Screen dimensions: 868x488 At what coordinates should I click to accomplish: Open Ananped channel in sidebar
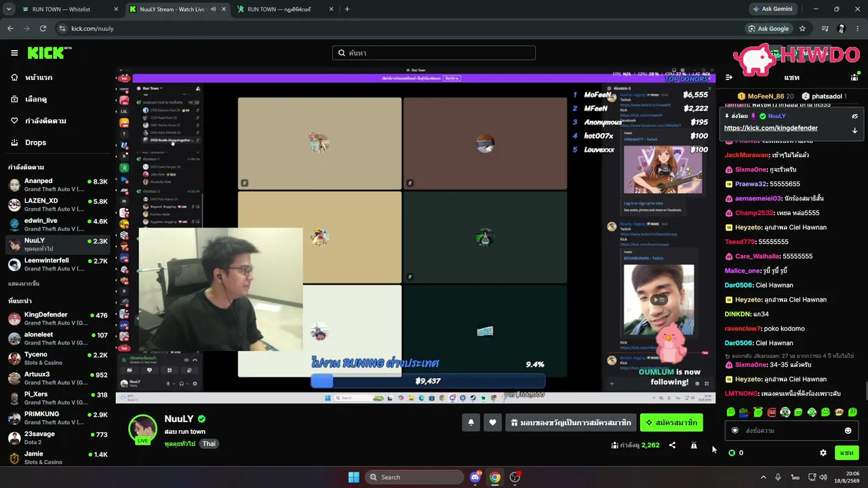(58, 185)
